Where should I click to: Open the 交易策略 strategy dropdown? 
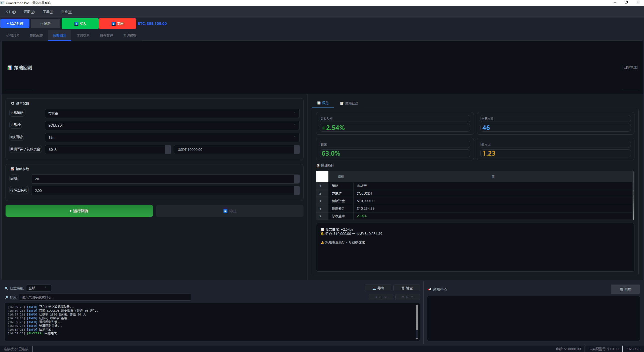click(x=172, y=113)
